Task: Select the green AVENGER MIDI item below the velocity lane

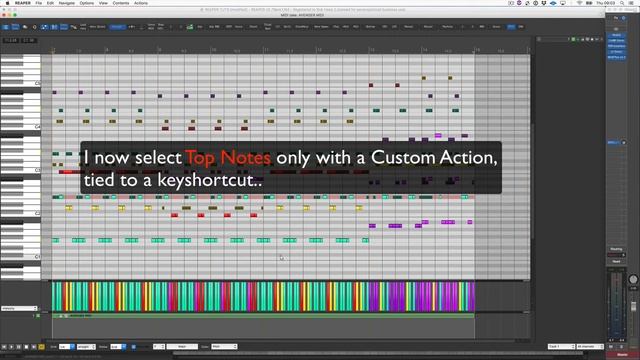Action: tap(263, 316)
